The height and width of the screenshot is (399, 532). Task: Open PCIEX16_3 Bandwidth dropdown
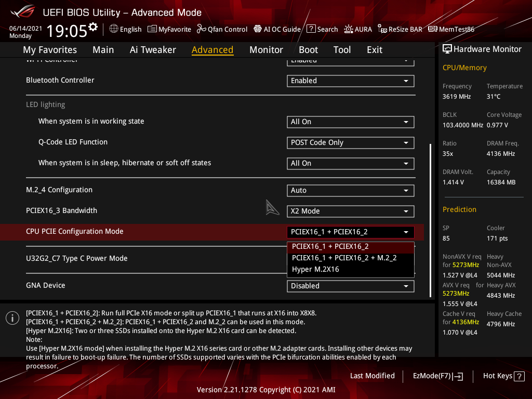coord(351,211)
